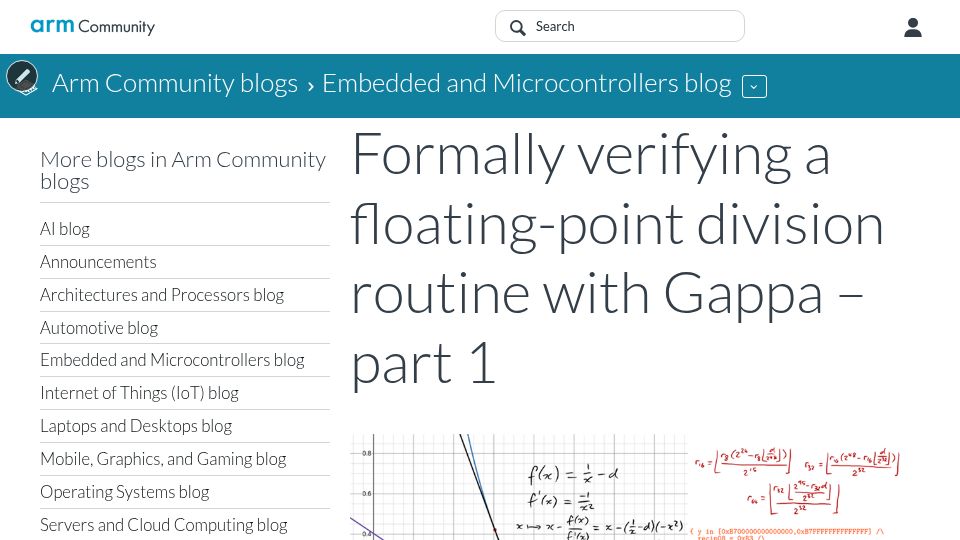Image resolution: width=960 pixels, height=540 pixels.
Task: Open Servers and Cloud Computing blog
Action: coord(163,525)
